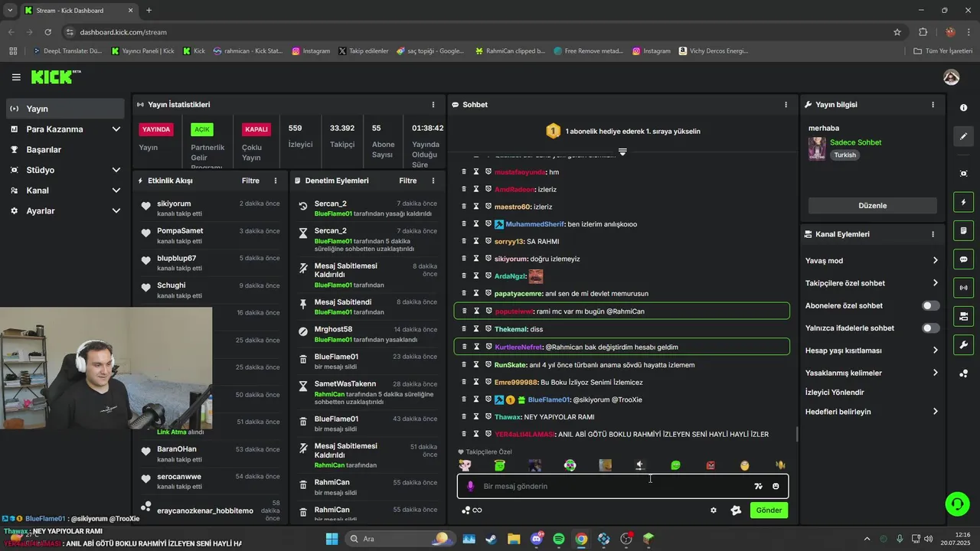Open Denetim Eylemleri three-dot menu
Image resolution: width=980 pixels, height=551 pixels.
coord(433,181)
